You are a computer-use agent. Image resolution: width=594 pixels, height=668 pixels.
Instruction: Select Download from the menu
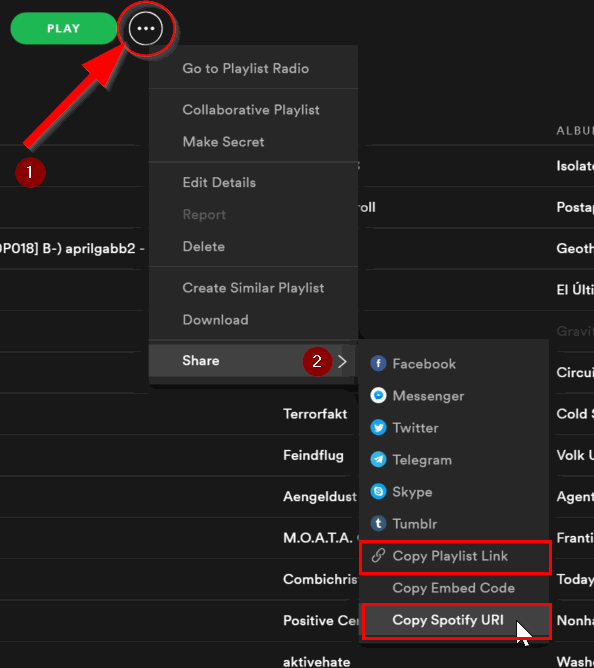coord(215,320)
